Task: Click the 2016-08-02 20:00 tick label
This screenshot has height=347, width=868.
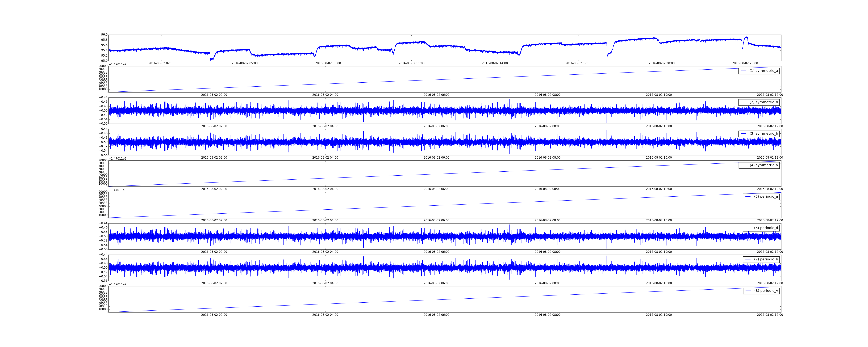Action: point(661,63)
